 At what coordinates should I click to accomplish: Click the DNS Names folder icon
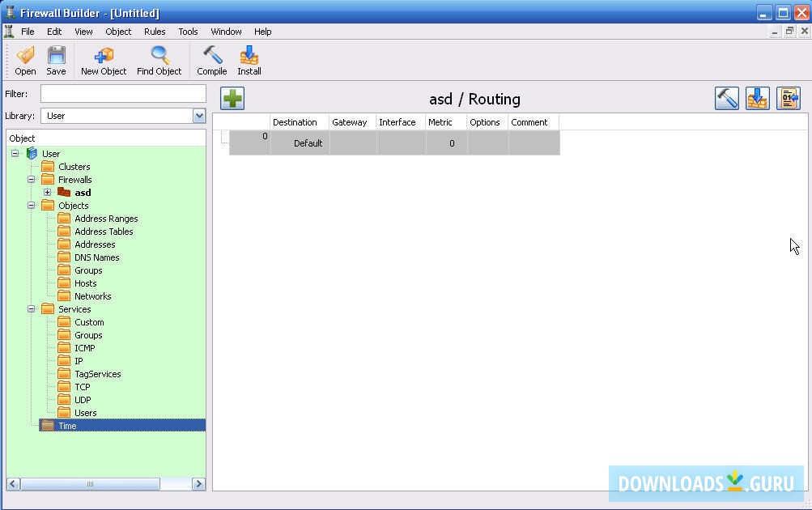(x=64, y=257)
